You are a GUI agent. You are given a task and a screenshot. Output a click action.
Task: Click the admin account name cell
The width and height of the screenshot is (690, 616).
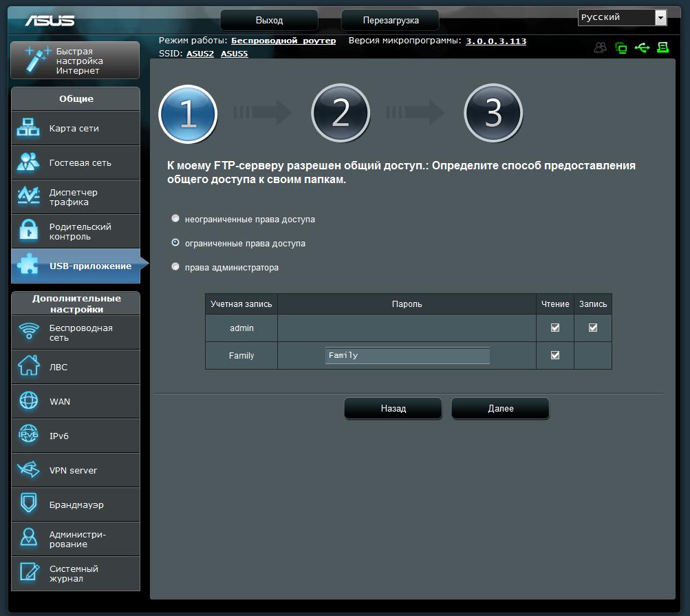coord(241,328)
